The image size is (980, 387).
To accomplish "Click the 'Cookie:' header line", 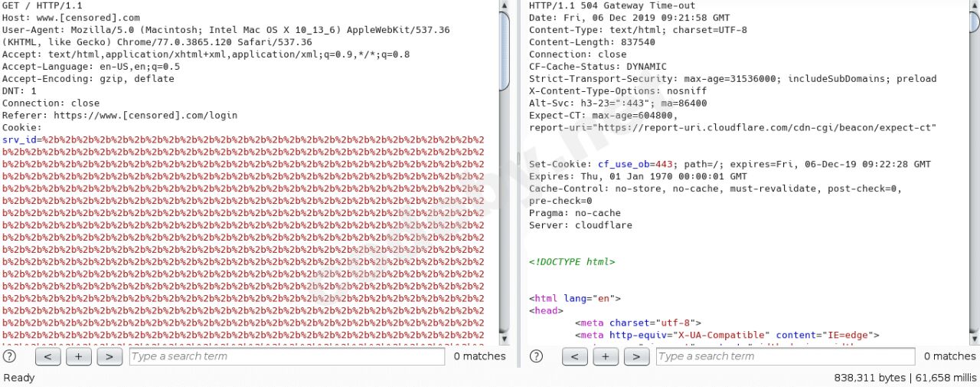I will 22,128.
